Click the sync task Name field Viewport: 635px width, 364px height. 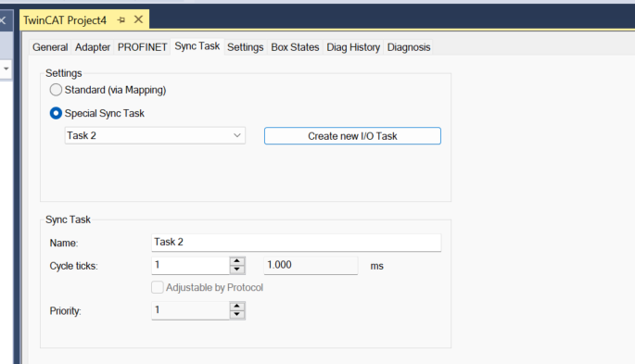[296, 243]
